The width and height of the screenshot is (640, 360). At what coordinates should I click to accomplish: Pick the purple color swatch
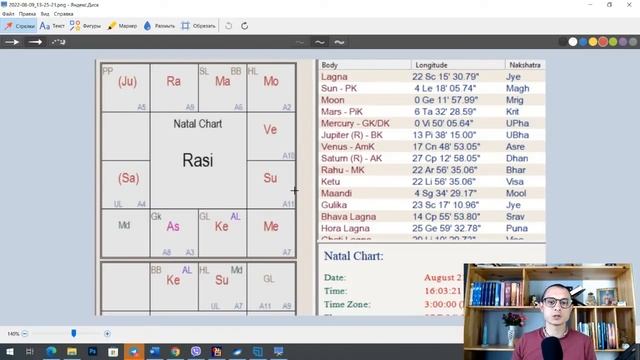click(x=623, y=42)
